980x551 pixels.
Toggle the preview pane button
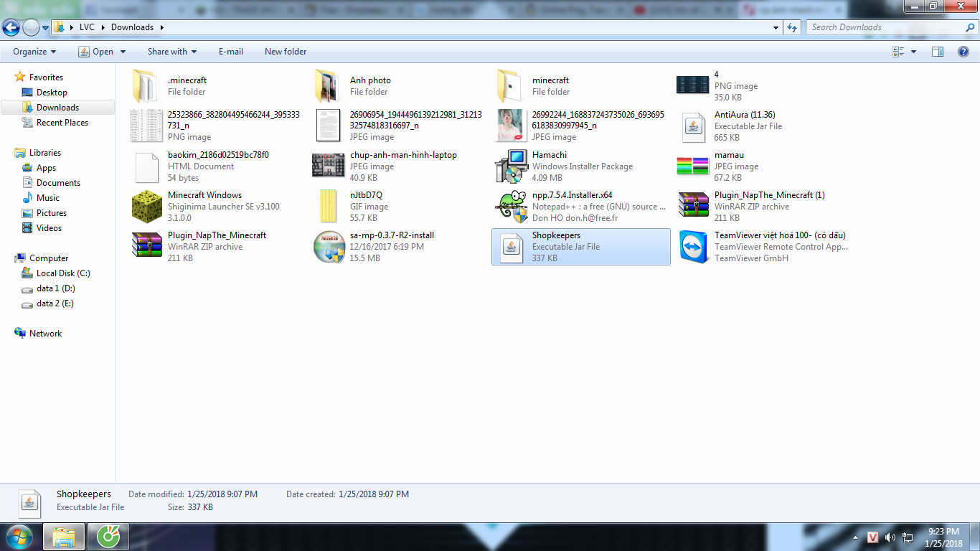click(x=938, y=52)
